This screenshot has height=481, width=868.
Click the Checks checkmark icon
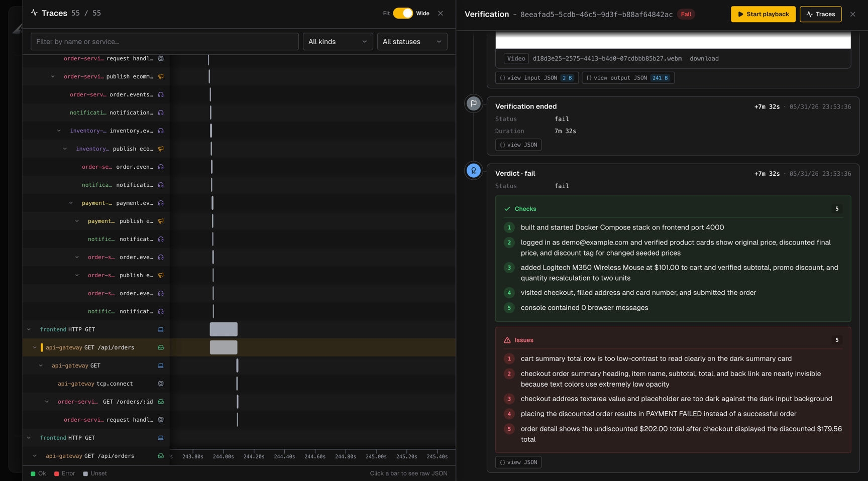[x=507, y=209]
